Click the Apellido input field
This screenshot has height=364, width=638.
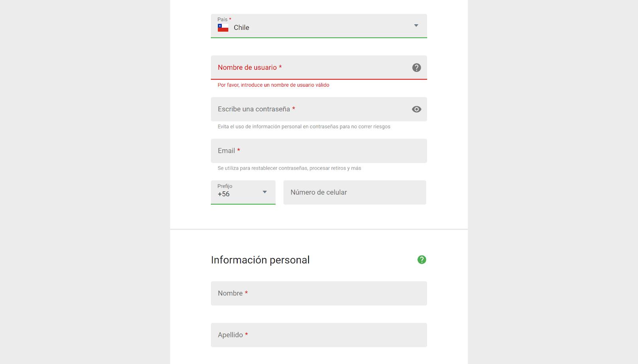point(319,335)
